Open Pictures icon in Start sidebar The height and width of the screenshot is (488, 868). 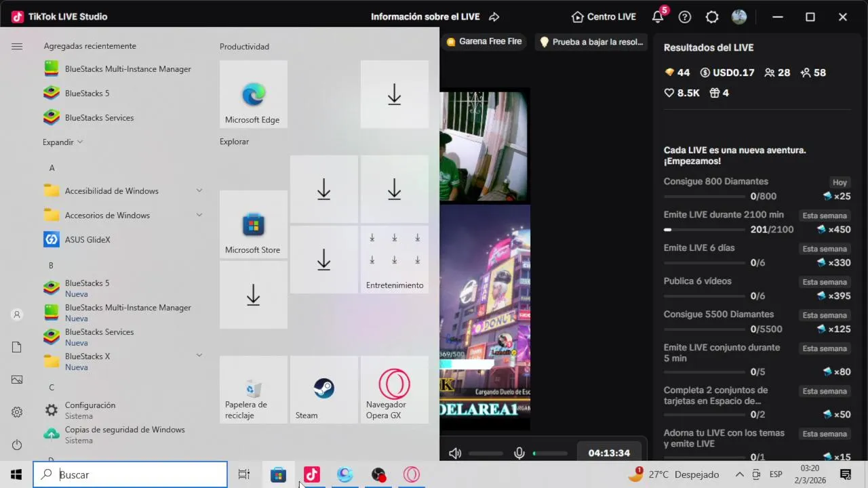coord(17,380)
